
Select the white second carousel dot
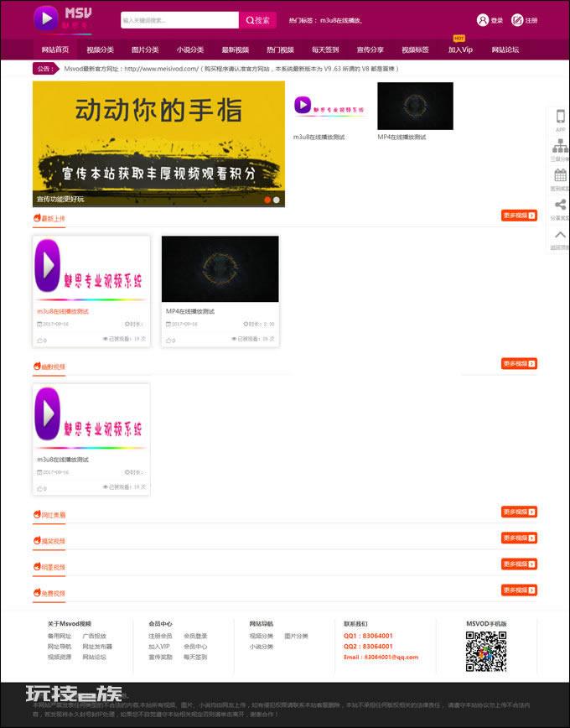276,200
